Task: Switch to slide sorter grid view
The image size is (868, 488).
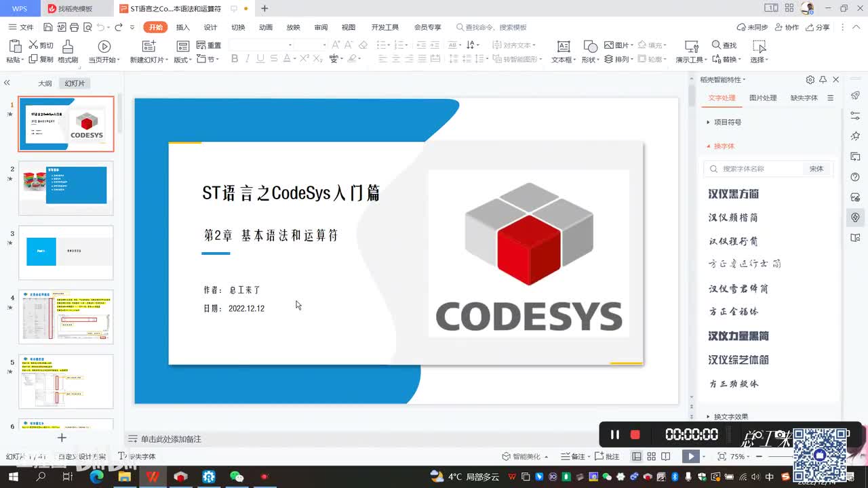Action: (651, 457)
